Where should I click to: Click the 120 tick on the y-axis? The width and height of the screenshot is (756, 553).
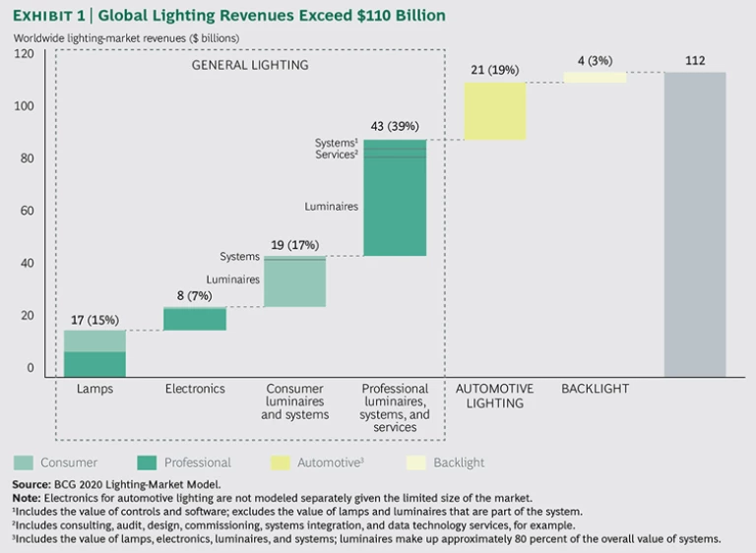click(24, 53)
